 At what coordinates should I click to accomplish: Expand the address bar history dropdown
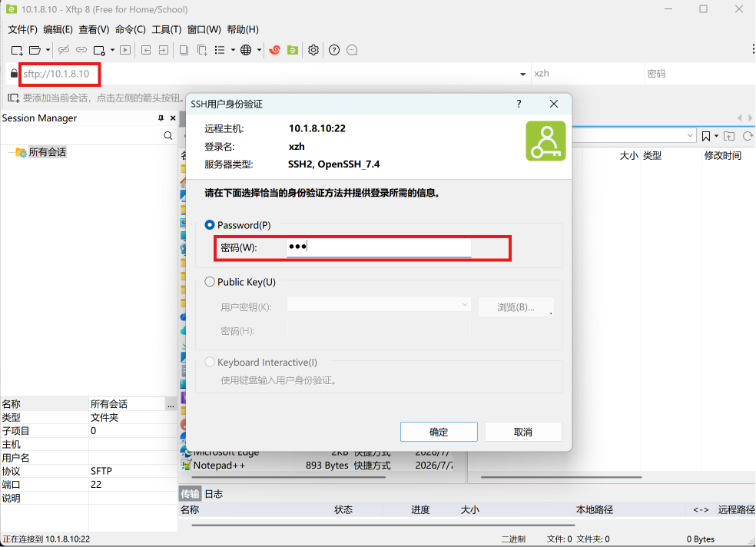coord(522,75)
